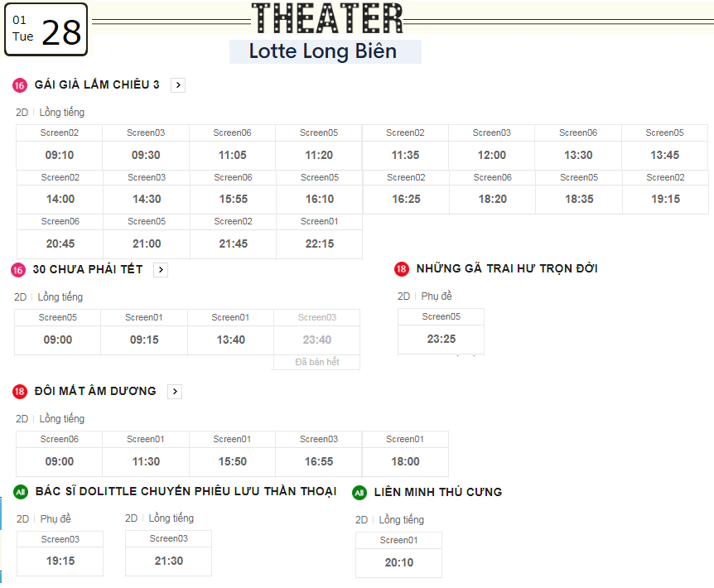Viewport: 714px width, 588px height.
Task: Open arrow next to 30 Chưa Phải Tết
Action: tap(161, 270)
